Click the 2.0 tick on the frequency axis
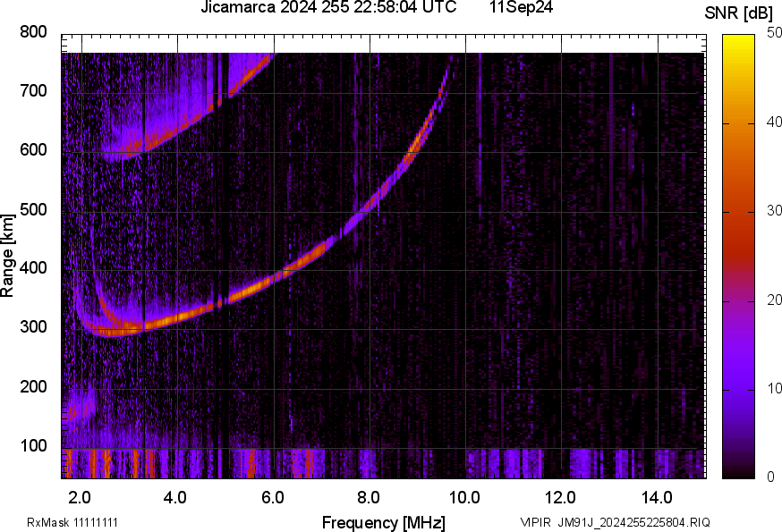This screenshot has height=532, width=782. pos(80,496)
